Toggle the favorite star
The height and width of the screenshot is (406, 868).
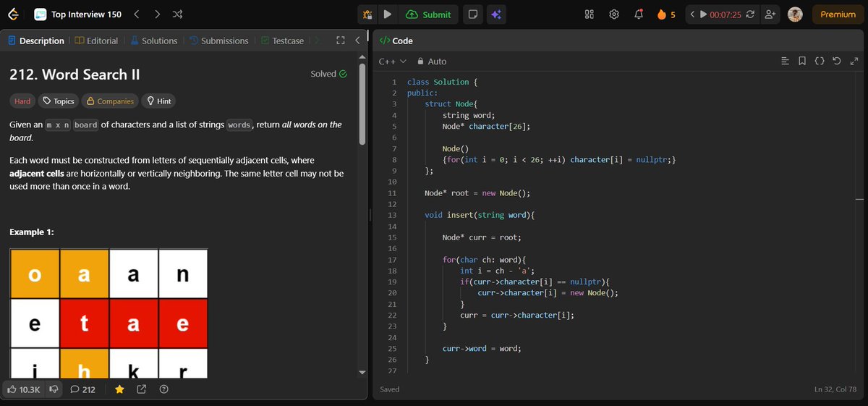pyautogui.click(x=119, y=389)
